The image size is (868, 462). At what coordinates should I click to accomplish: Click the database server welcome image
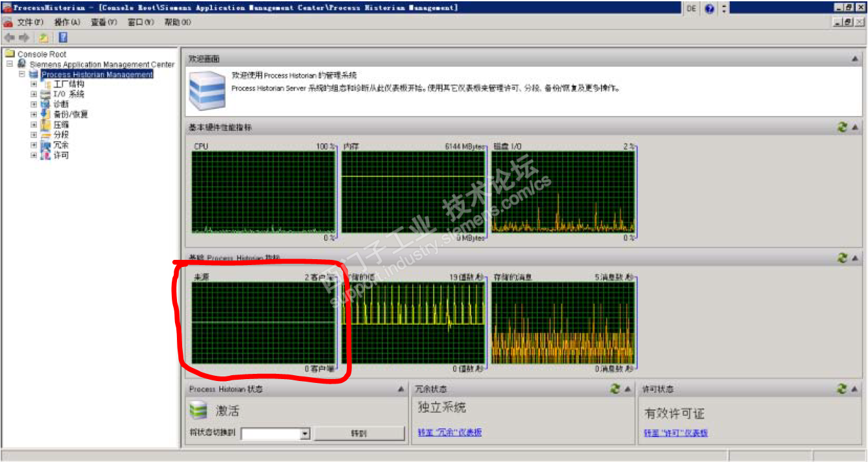coord(207,90)
